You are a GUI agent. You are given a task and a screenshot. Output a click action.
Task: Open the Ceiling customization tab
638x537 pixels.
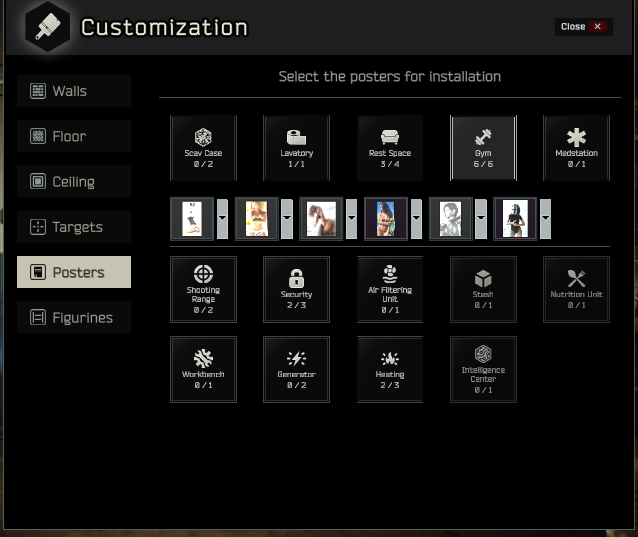pyautogui.click(x=74, y=181)
